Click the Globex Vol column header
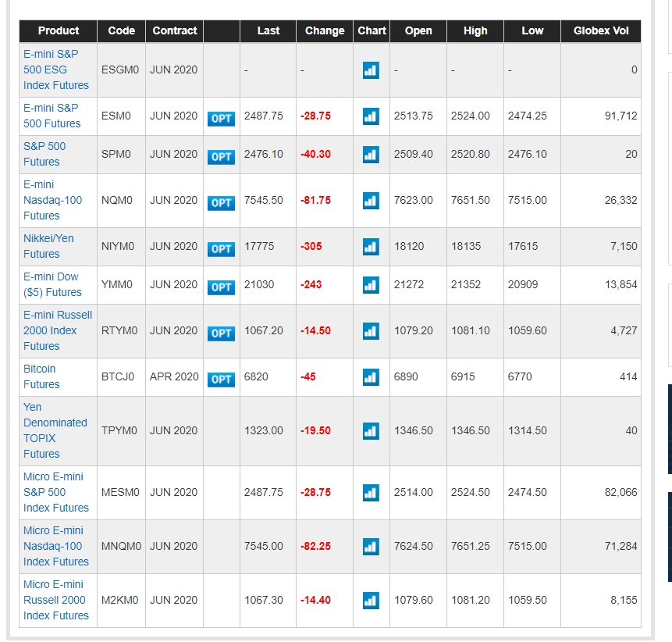This screenshot has width=672, height=642. (600, 30)
